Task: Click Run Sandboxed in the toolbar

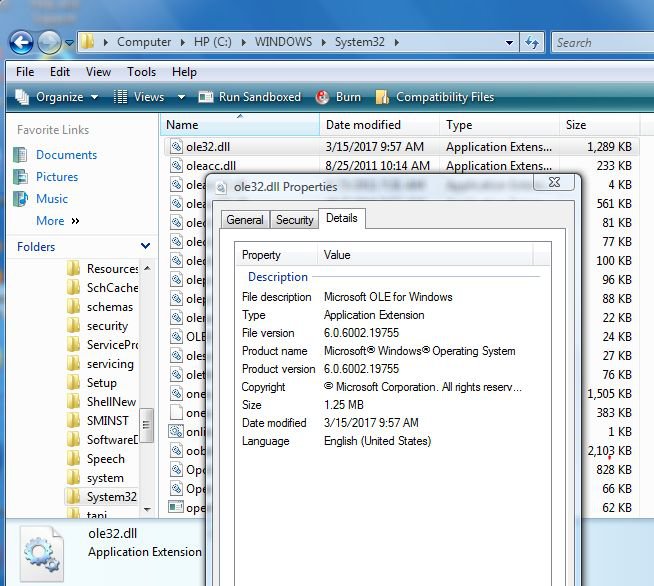Action: click(249, 97)
